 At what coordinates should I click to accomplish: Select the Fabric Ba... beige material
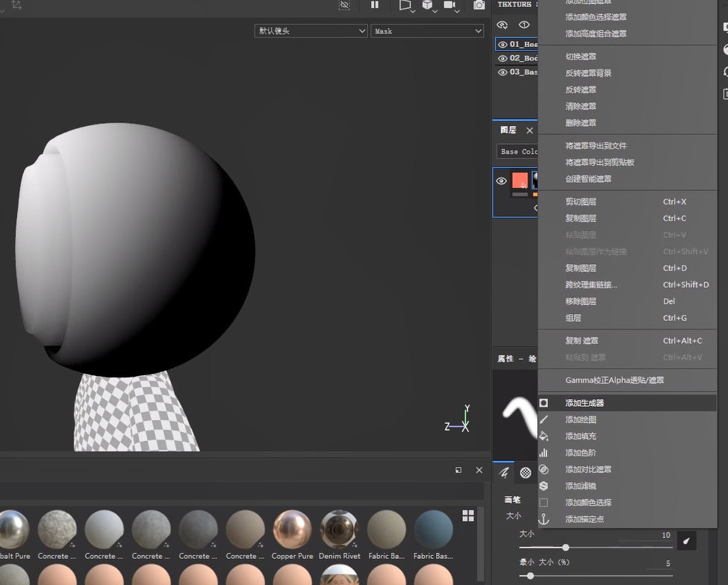point(386,535)
